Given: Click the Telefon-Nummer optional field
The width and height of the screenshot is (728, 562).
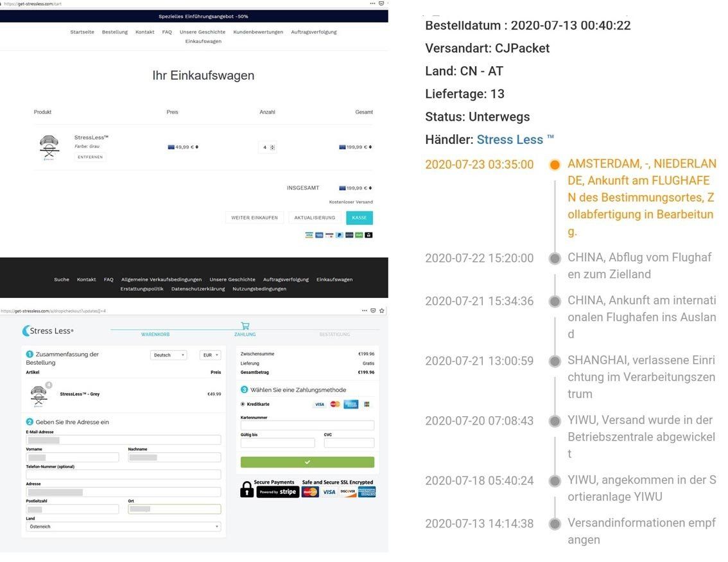Looking at the screenshot, I should 123,475.
